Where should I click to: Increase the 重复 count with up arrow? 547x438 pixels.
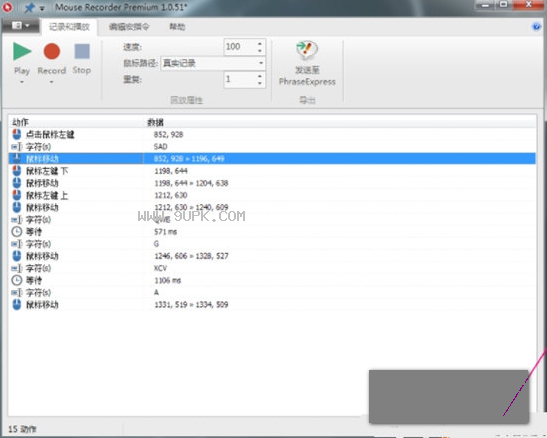point(260,76)
